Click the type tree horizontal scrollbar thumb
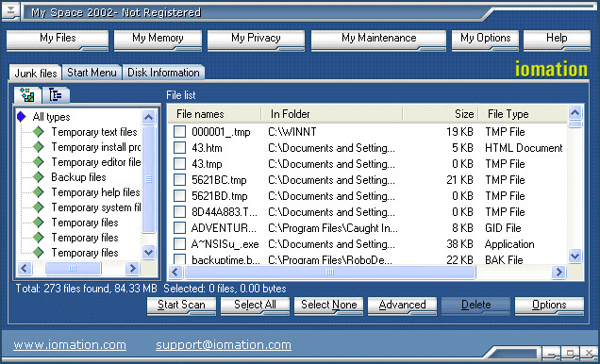 pos(73,268)
